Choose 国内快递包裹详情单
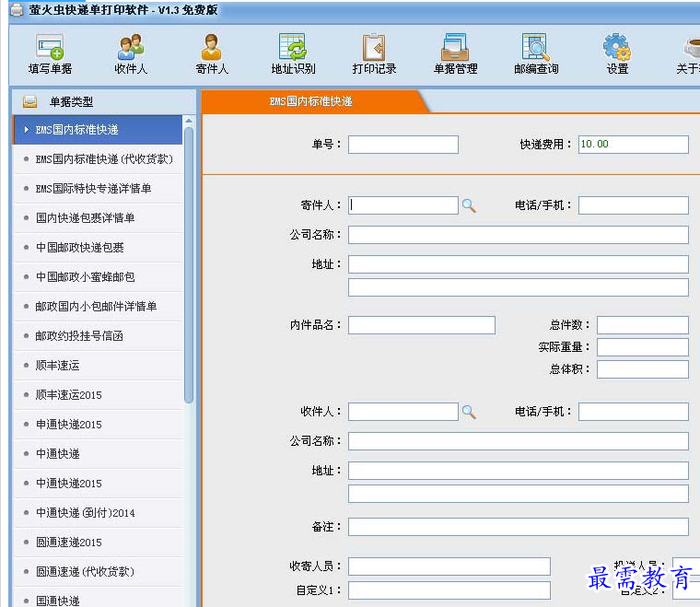This screenshot has height=607, width=700. (x=99, y=217)
